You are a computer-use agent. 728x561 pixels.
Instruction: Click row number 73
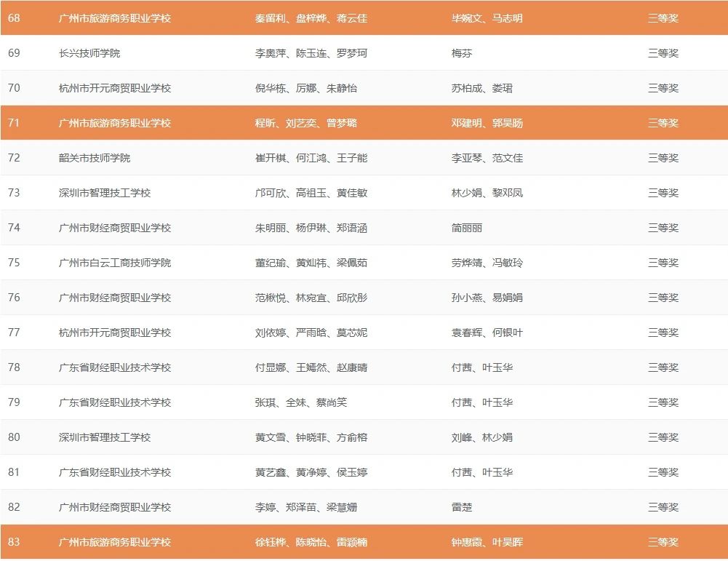(x=14, y=193)
